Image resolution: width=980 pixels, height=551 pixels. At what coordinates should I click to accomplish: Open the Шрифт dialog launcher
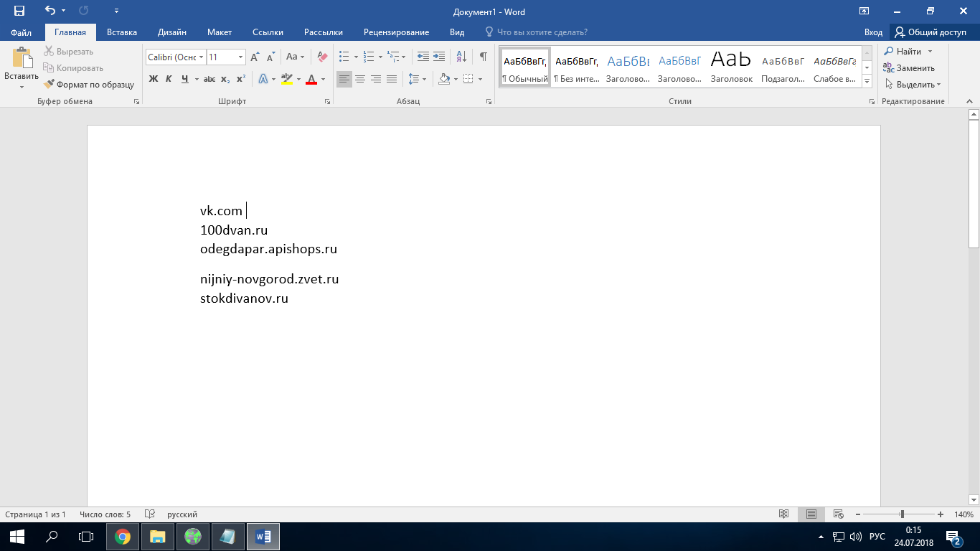pos(326,102)
